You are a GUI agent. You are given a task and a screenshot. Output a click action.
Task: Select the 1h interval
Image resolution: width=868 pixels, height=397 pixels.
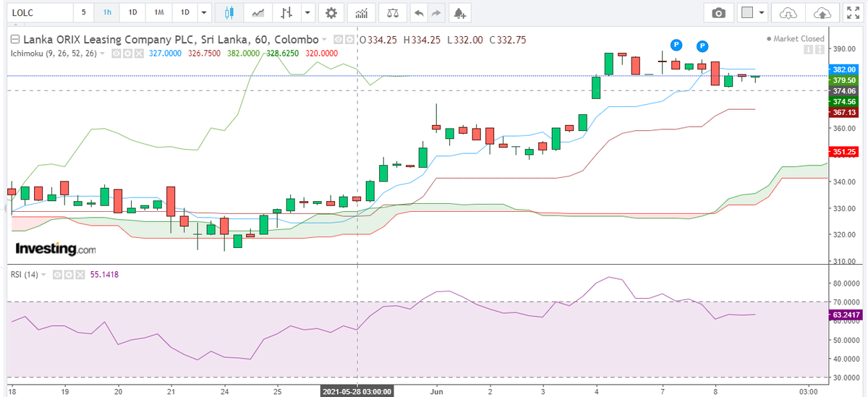point(107,13)
